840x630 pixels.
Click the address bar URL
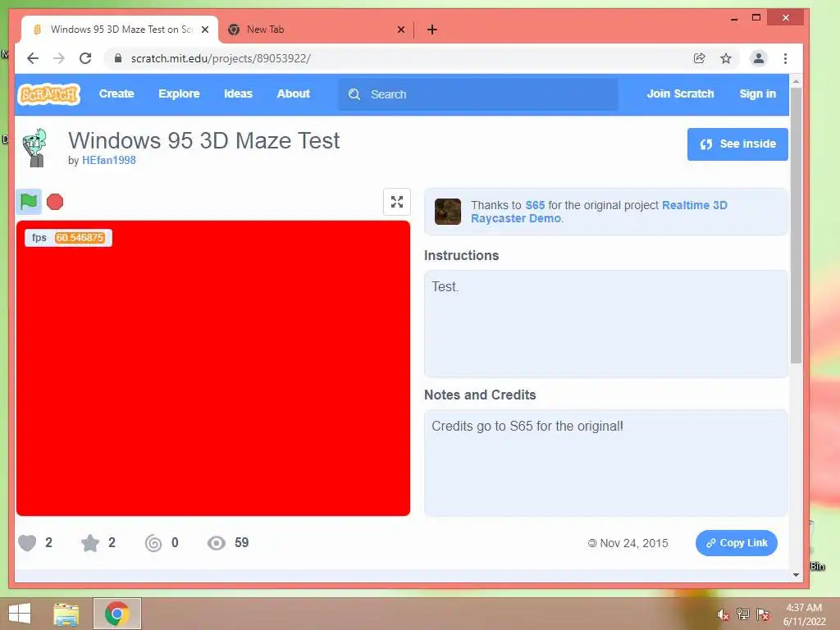coord(221,58)
